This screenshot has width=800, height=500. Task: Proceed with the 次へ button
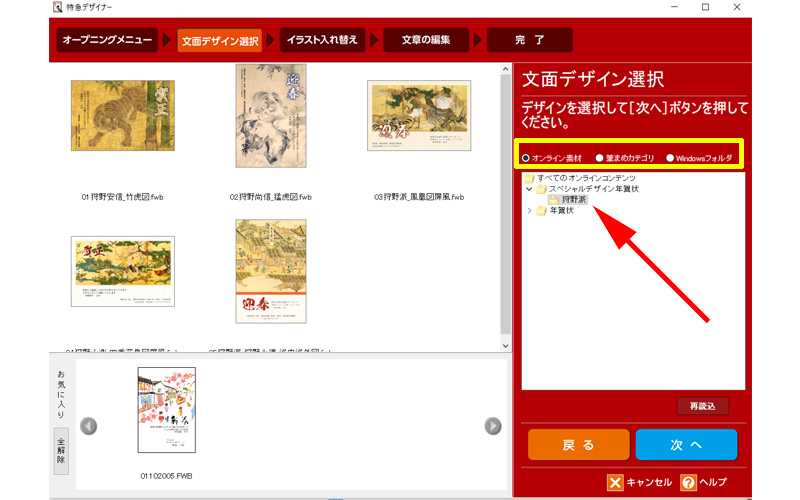(686, 445)
